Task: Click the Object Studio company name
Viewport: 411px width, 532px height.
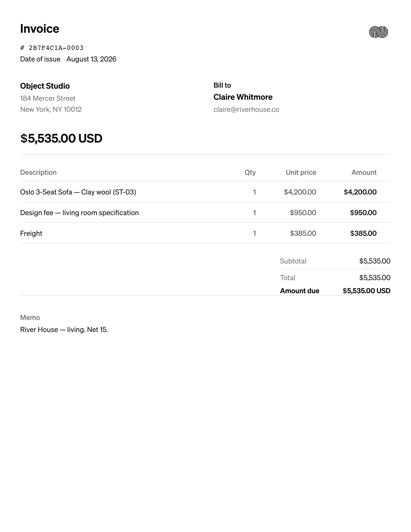Action: click(45, 86)
